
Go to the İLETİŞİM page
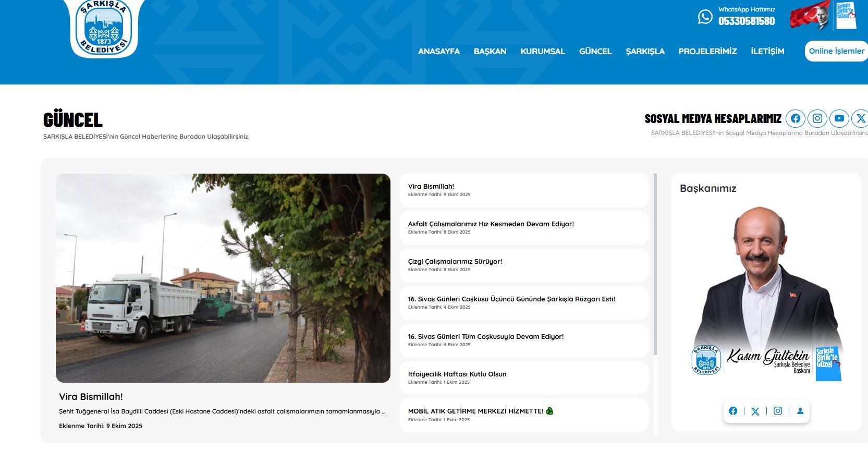[767, 51]
